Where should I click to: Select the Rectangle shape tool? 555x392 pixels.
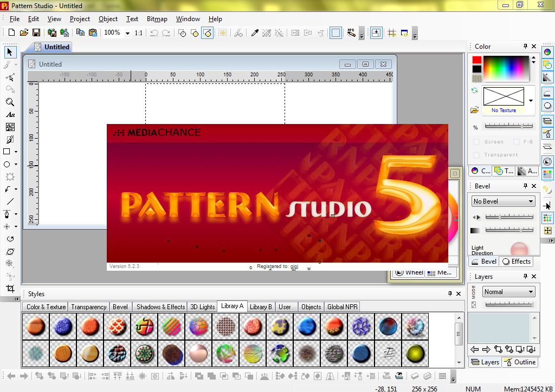pos(7,152)
